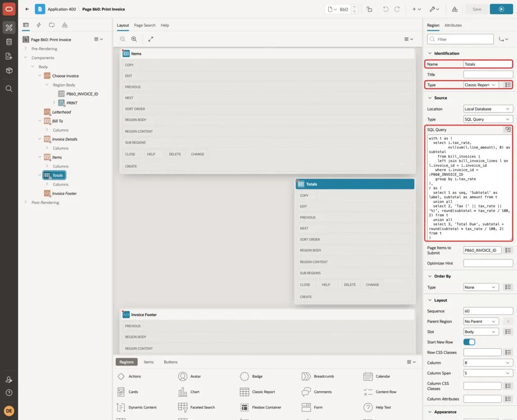Switch to the Help tab
The height and width of the screenshot is (420, 517).
pos(165,25)
